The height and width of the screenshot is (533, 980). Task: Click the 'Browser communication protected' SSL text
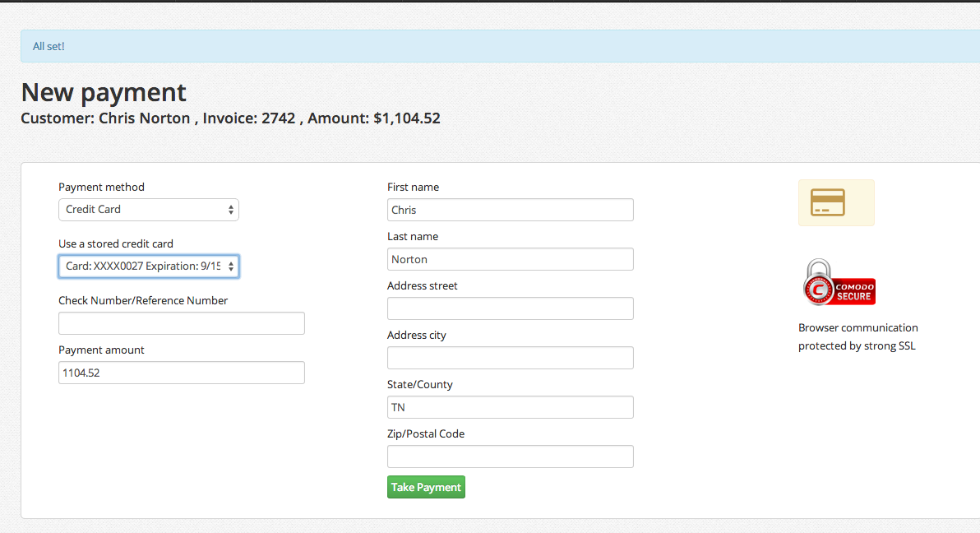[x=857, y=336]
